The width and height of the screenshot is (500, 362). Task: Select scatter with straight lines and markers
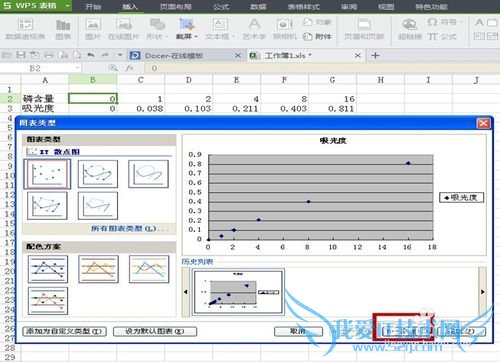(47, 206)
